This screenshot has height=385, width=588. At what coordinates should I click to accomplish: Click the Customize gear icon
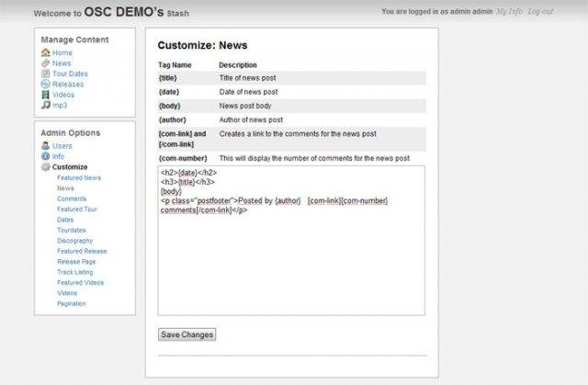pos(45,167)
